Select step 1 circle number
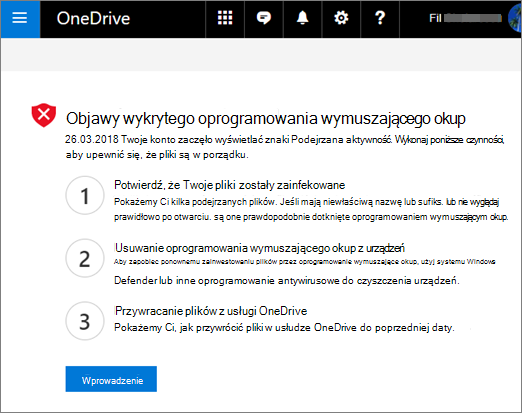Screen dimensions: 522x413 coord(85,195)
